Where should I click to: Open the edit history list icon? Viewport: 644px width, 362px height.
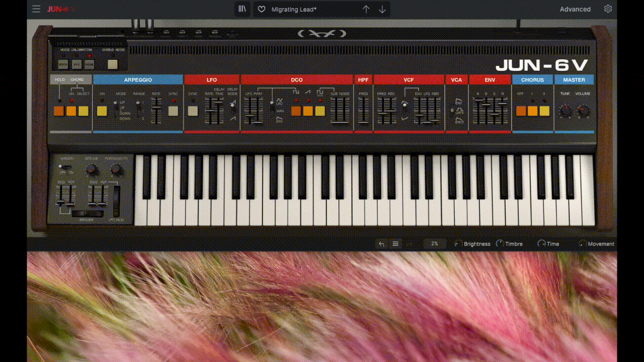point(395,244)
